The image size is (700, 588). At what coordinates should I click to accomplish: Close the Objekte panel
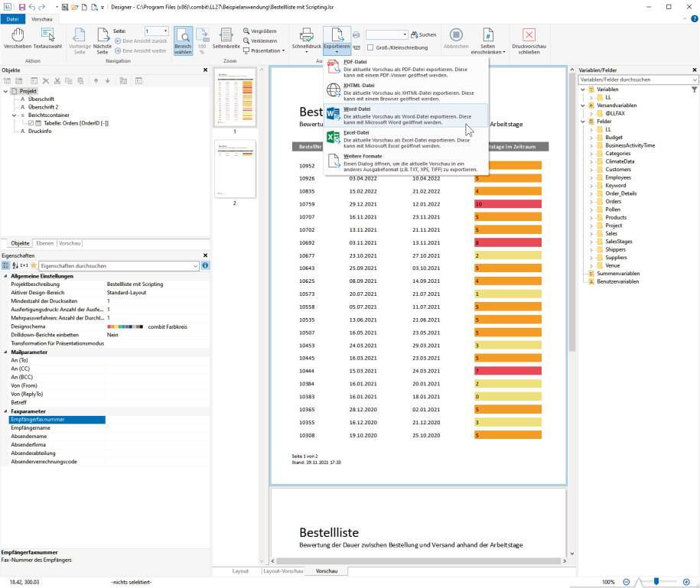(205, 70)
